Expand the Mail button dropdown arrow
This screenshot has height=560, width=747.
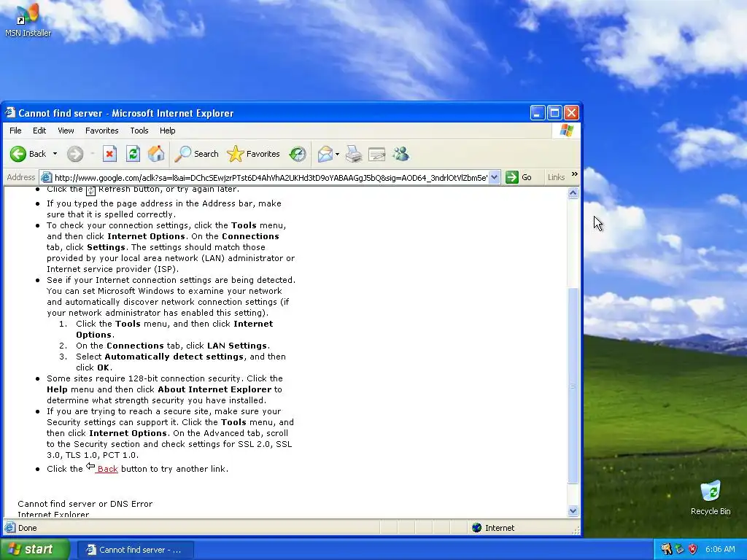point(337,154)
